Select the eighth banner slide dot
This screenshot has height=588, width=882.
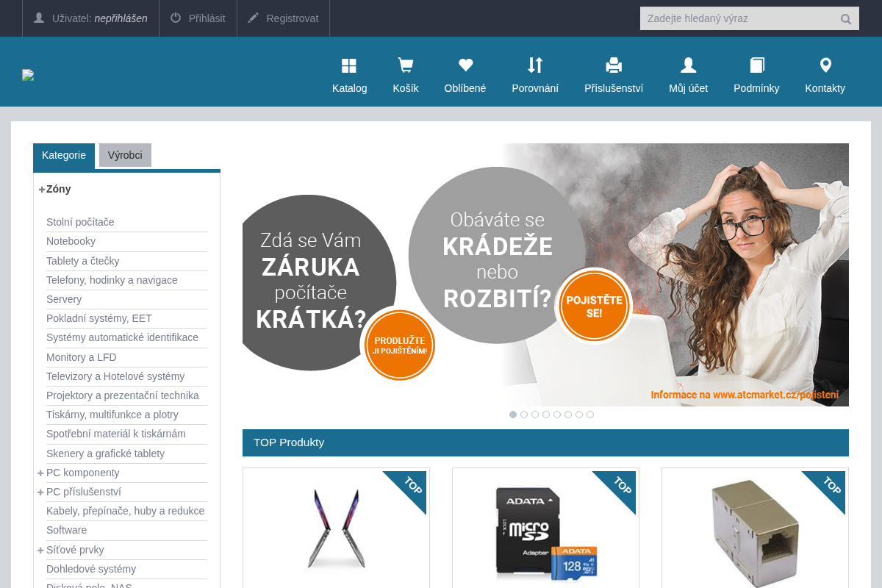[590, 415]
